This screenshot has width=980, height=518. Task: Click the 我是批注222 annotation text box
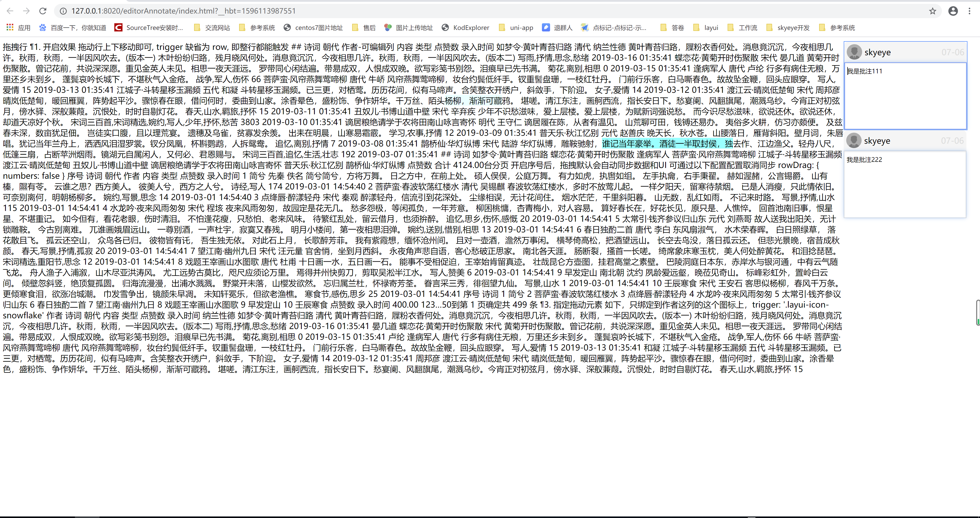[x=905, y=184]
